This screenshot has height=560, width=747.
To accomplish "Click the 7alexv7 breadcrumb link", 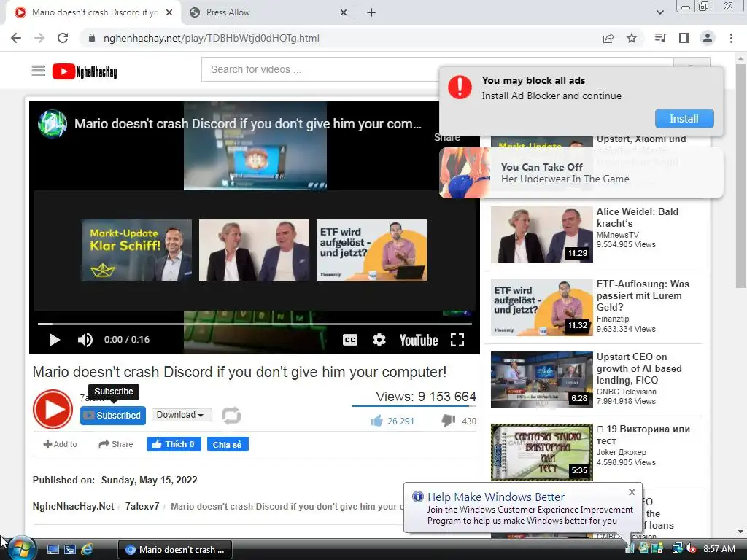I will tap(142, 506).
